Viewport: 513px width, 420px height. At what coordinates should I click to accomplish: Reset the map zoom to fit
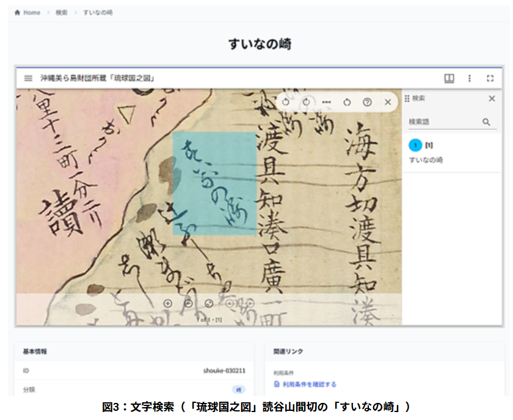point(209,303)
